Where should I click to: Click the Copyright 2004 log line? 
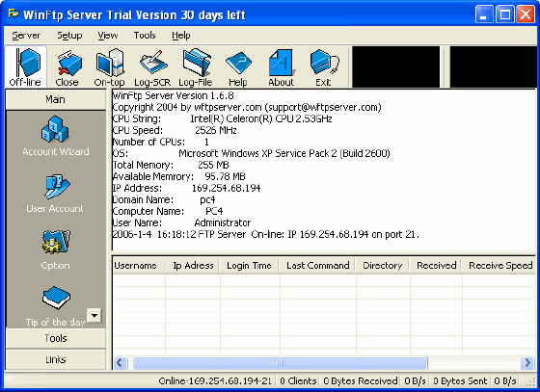coord(247,107)
